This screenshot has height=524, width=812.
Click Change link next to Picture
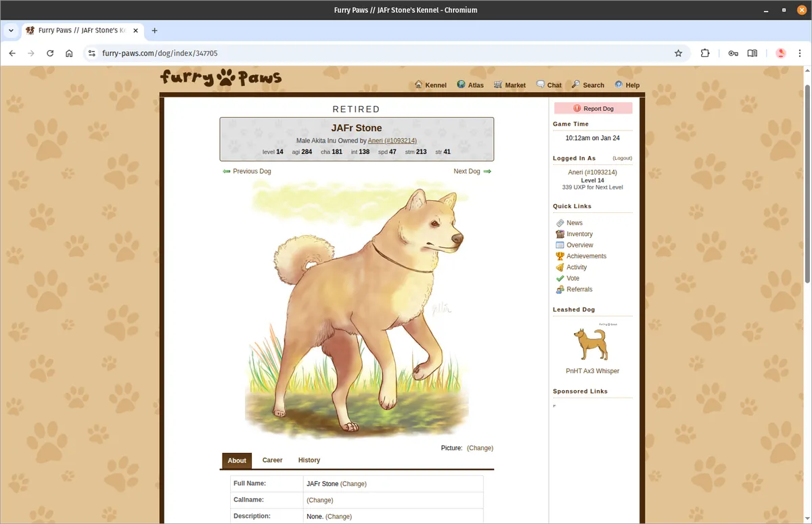point(480,448)
